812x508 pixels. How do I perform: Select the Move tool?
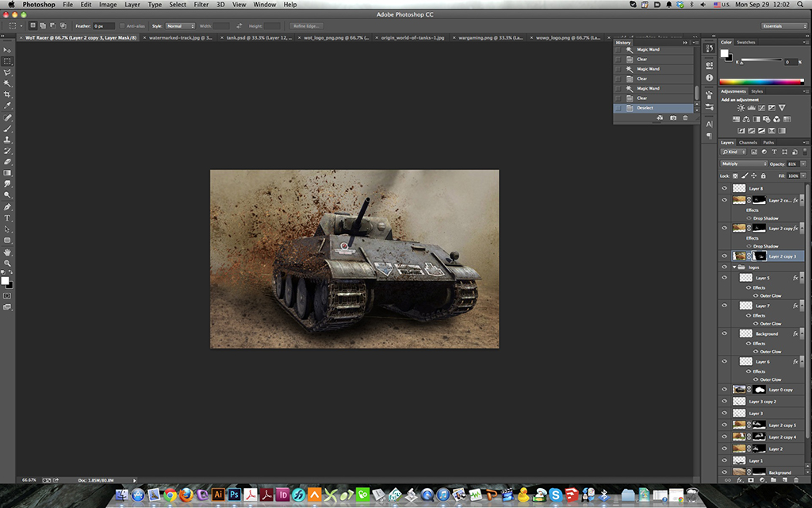[7, 50]
